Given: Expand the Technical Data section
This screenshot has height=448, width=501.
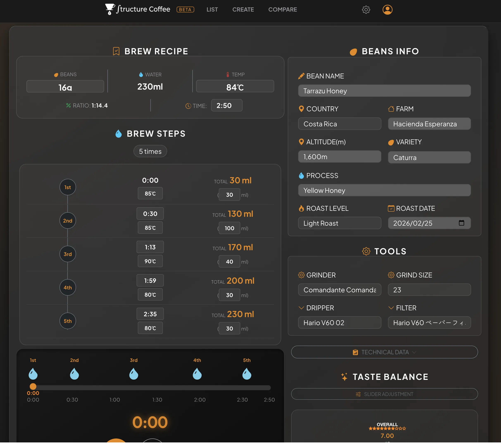Looking at the screenshot, I should [384, 352].
